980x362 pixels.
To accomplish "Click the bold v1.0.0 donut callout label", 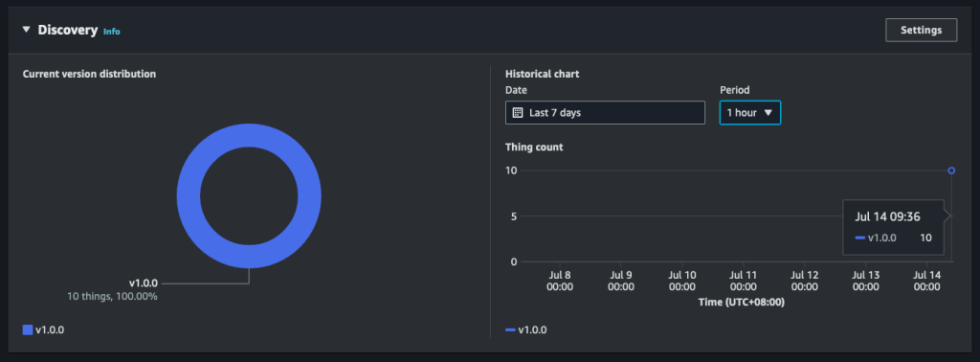I will point(144,283).
